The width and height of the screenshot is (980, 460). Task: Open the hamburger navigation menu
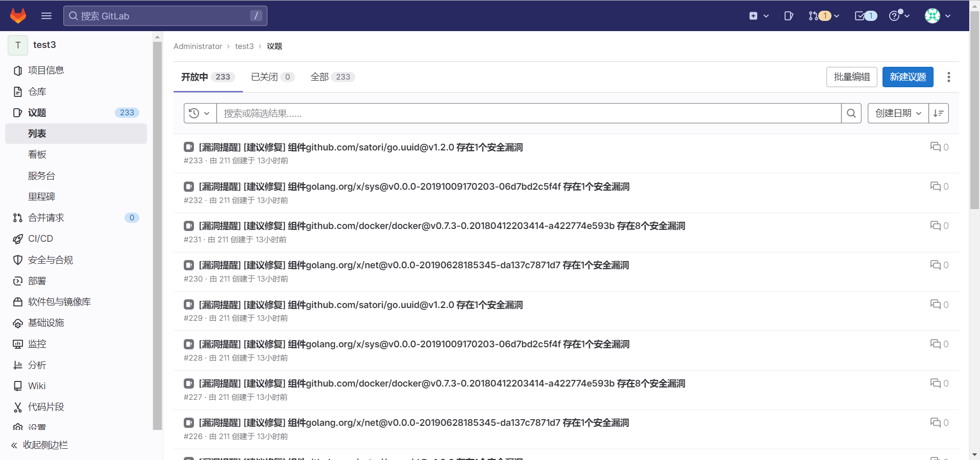(x=46, y=16)
